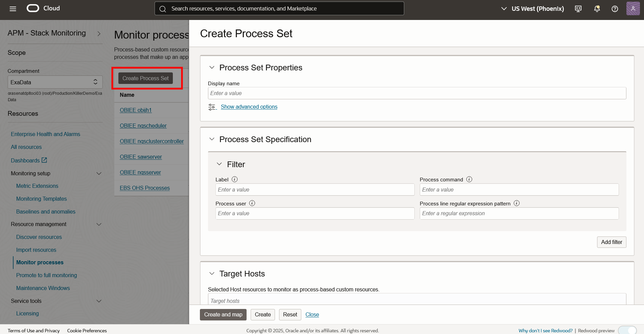The height and width of the screenshot is (334, 644).
Task: View the Process command info tooltip icon
Action: [x=469, y=179]
